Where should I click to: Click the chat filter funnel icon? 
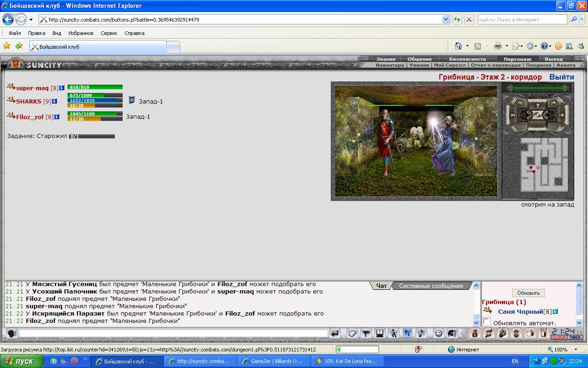[366, 333]
